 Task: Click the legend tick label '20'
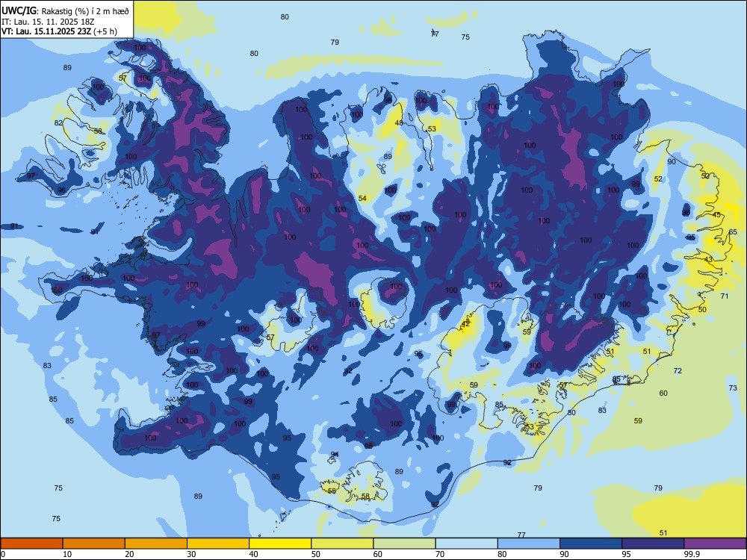click(x=129, y=554)
